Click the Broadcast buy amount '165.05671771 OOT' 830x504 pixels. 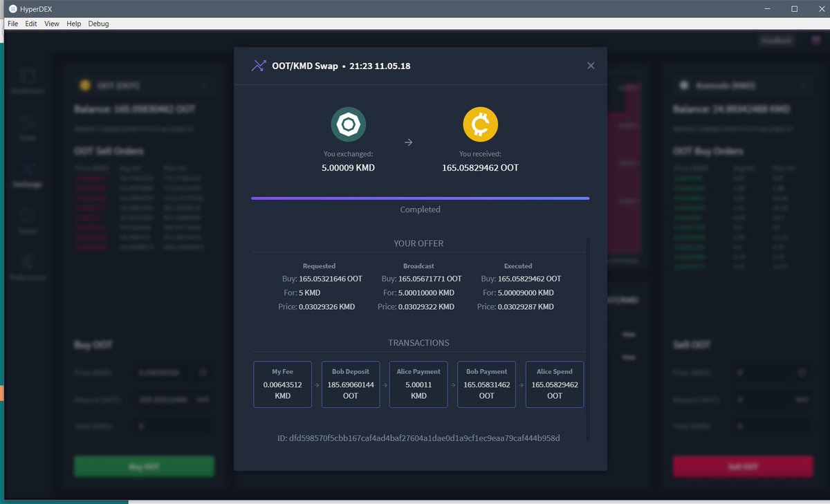430,279
